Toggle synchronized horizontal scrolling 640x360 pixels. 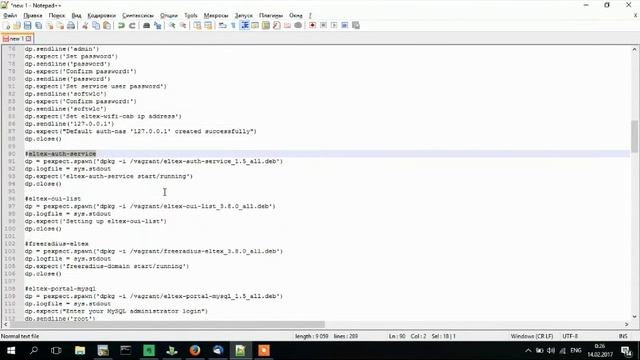click(x=208, y=25)
